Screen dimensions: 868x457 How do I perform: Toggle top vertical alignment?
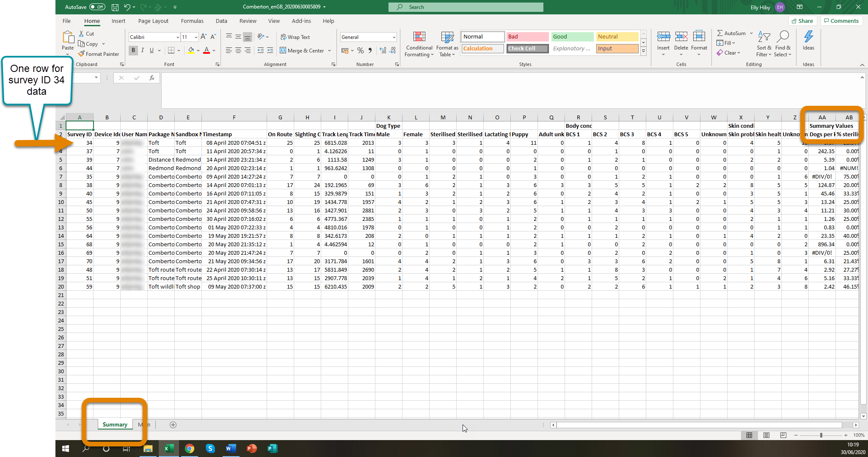point(229,37)
